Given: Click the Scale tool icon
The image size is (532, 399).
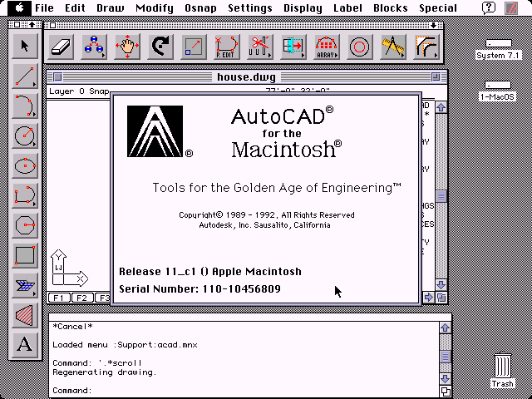Looking at the screenshot, I should click(194, 47).
